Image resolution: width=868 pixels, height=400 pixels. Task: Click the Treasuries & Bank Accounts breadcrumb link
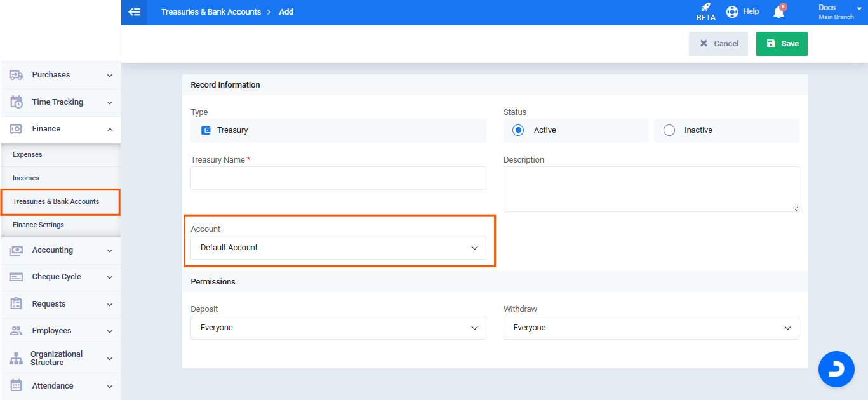[x=211, y=12]
